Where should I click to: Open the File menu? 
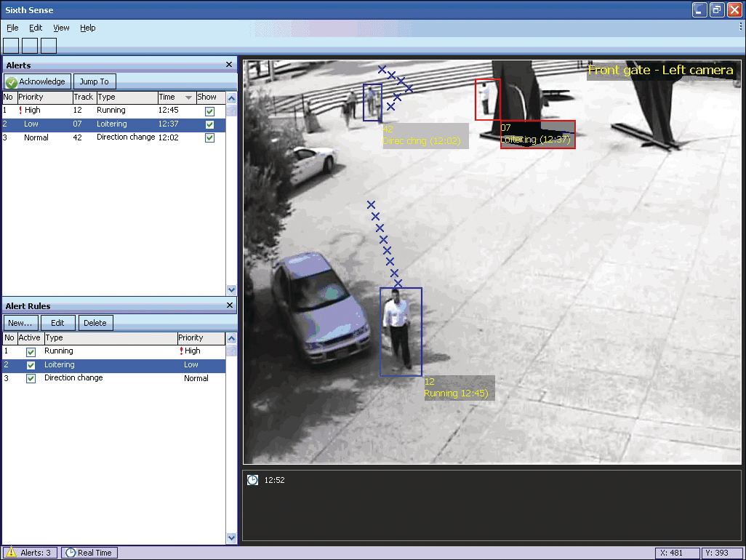click(12, 28)
